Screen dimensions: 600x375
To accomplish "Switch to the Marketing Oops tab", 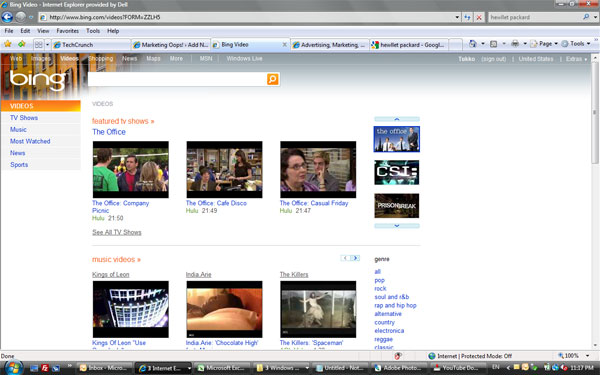I will coord(171,45).
